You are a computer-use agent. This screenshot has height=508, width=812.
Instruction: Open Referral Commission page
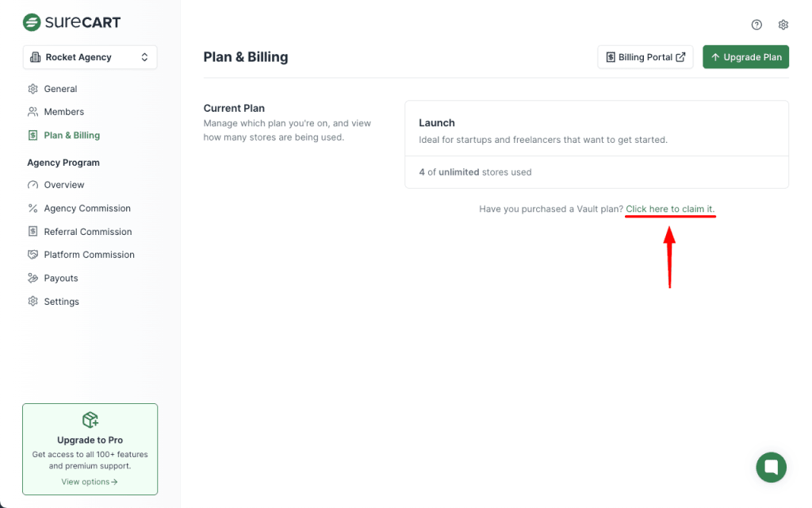[x=87, y=232]
